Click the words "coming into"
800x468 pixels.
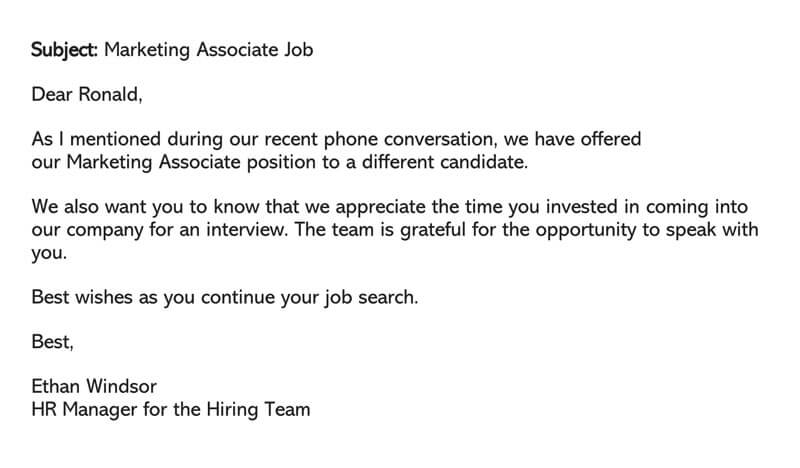(697, 207)
